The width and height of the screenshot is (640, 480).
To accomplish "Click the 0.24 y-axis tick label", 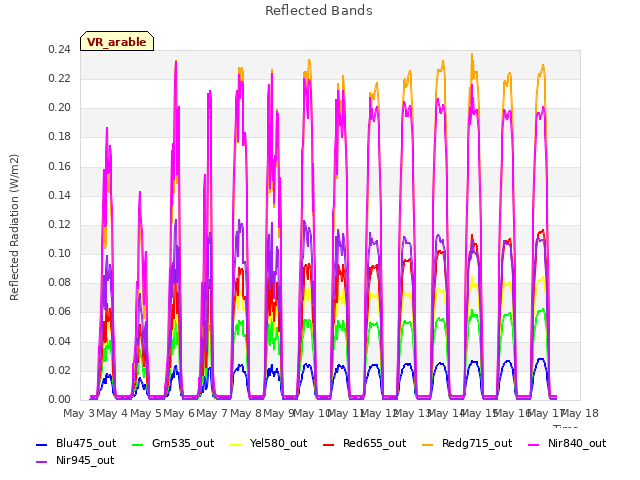I will [60, 50].
